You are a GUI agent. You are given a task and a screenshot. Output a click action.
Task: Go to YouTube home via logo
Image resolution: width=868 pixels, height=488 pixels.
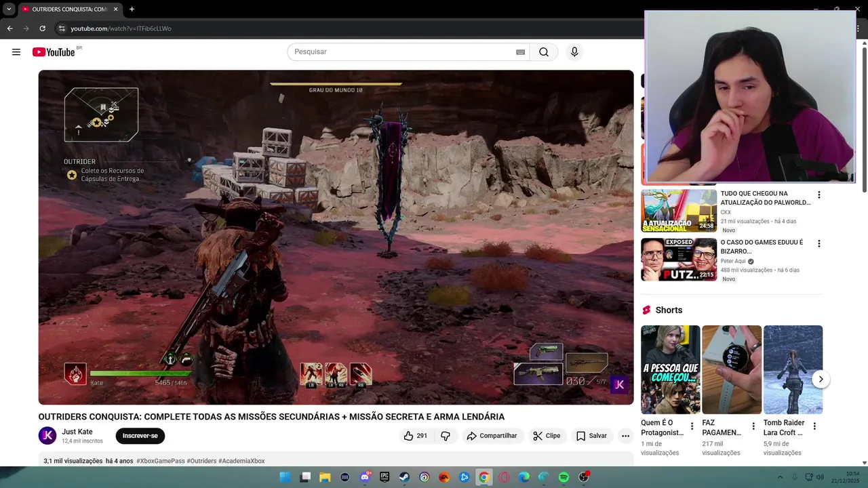[54, 52]
